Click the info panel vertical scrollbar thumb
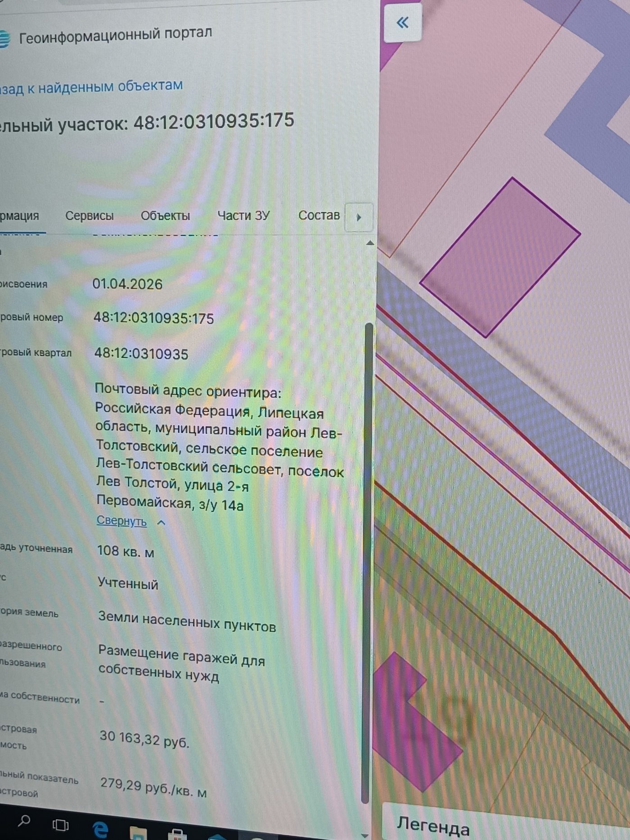 pyautogui.click(x=369, y=562)
